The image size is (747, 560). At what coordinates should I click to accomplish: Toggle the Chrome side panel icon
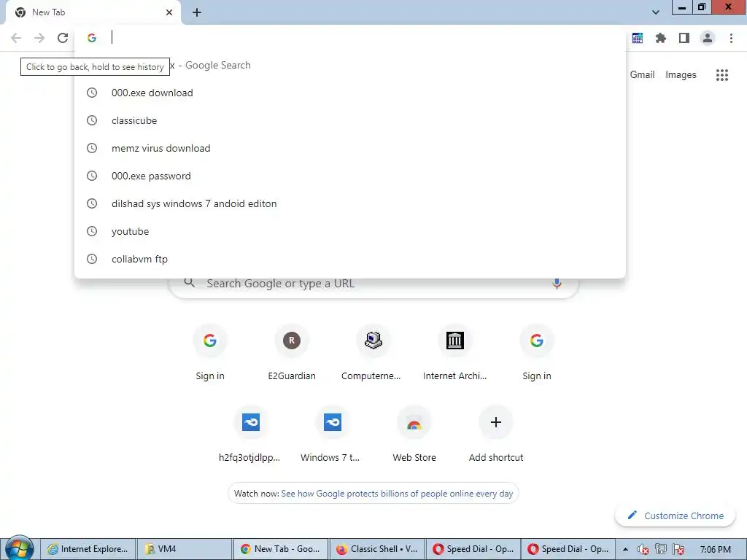click(x=684, y=38)
